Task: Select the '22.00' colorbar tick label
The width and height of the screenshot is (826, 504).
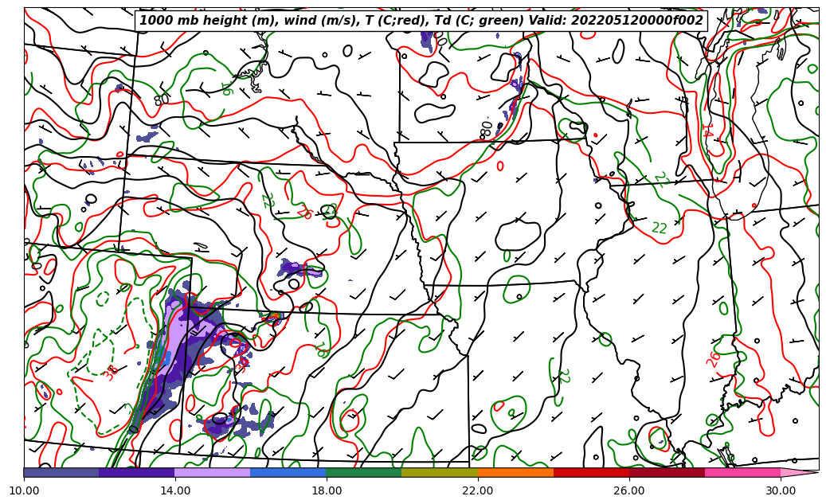Action: tap(478, 490)
